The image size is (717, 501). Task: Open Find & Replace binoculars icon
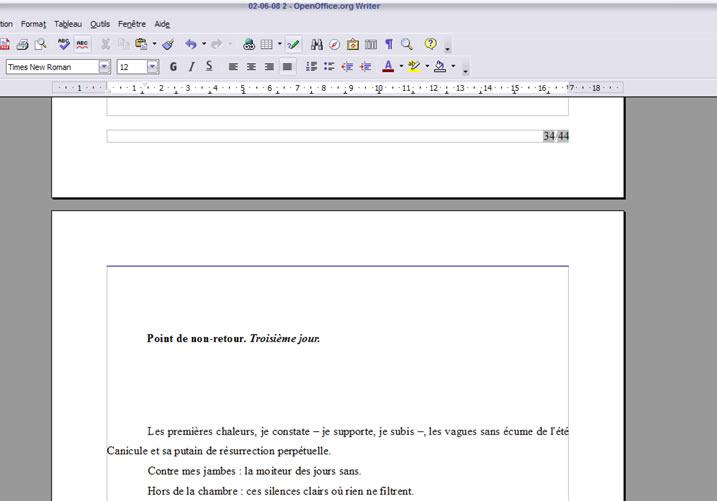[x=316, y=44]
